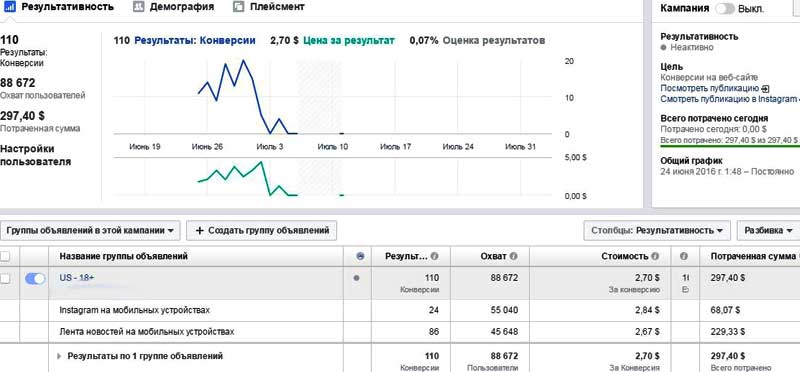Click the plus icon on Создать группу объявлений
The height and width of the screenshot is (372, 800).
tap(199, 231)
